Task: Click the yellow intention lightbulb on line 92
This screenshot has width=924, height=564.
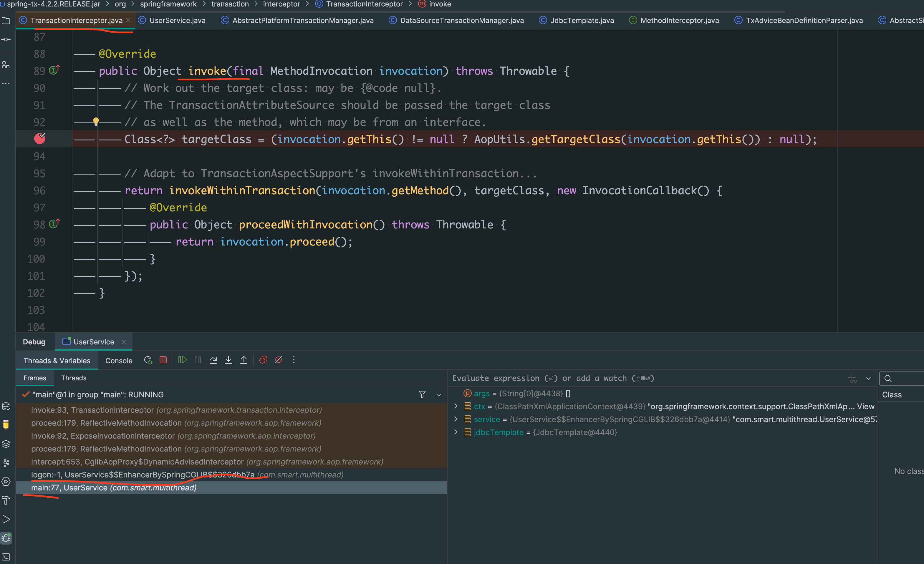Action: (x=96, y=121)
